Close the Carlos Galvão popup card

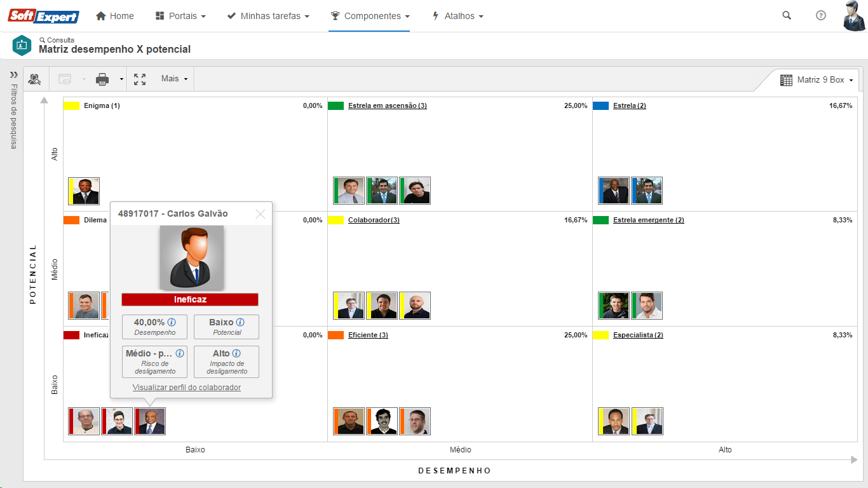coord(260,214)
